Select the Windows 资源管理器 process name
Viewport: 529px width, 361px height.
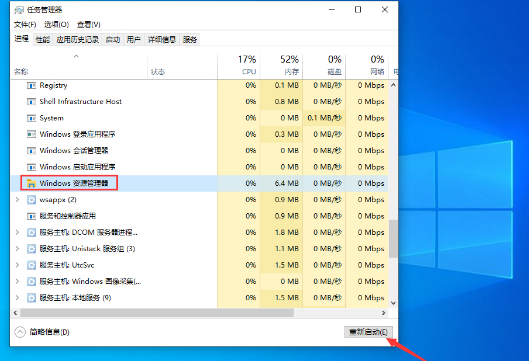pos(74,183)
